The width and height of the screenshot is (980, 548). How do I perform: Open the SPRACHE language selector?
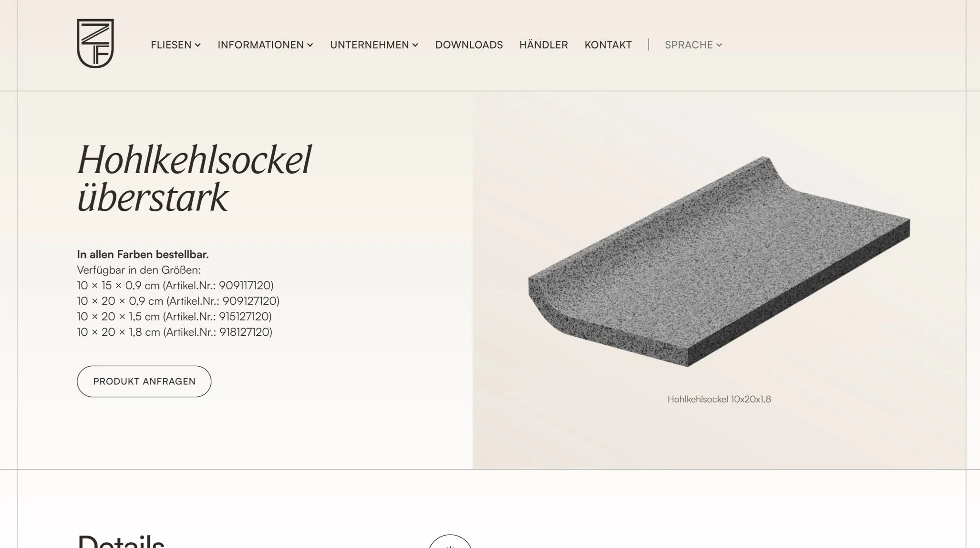(694, 45)
